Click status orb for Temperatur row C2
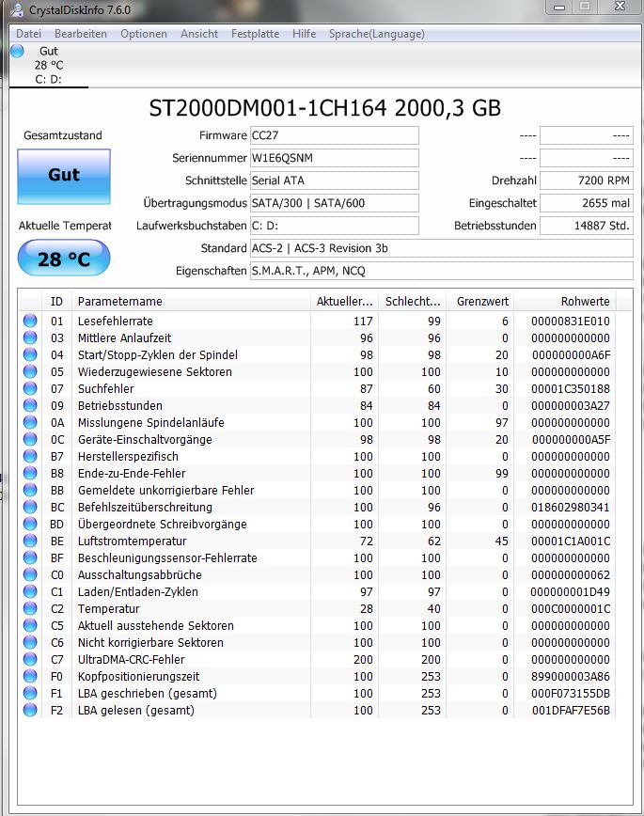Viewport: 644px width, 816px height. point(30,608)
